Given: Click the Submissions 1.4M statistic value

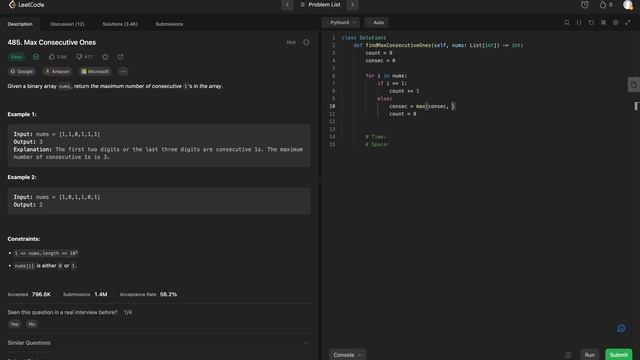Looking at the screenshot, I should [x=101, y=294].
